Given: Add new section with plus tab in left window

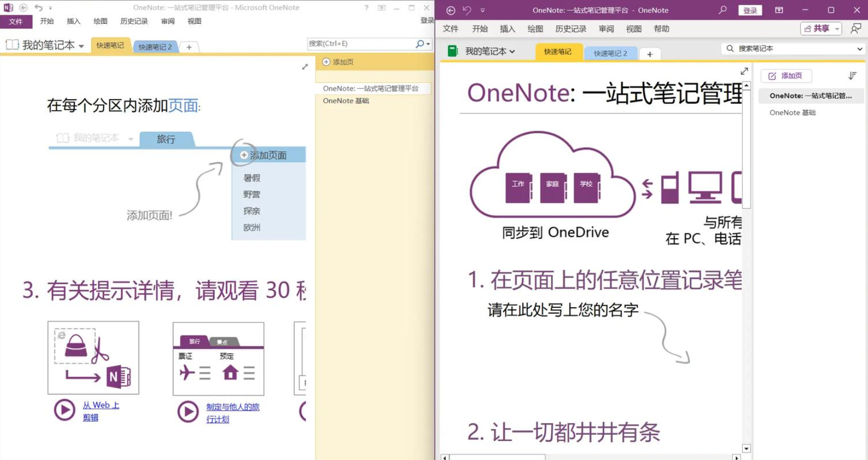Looking at the screenshot, I should (189, 47).
